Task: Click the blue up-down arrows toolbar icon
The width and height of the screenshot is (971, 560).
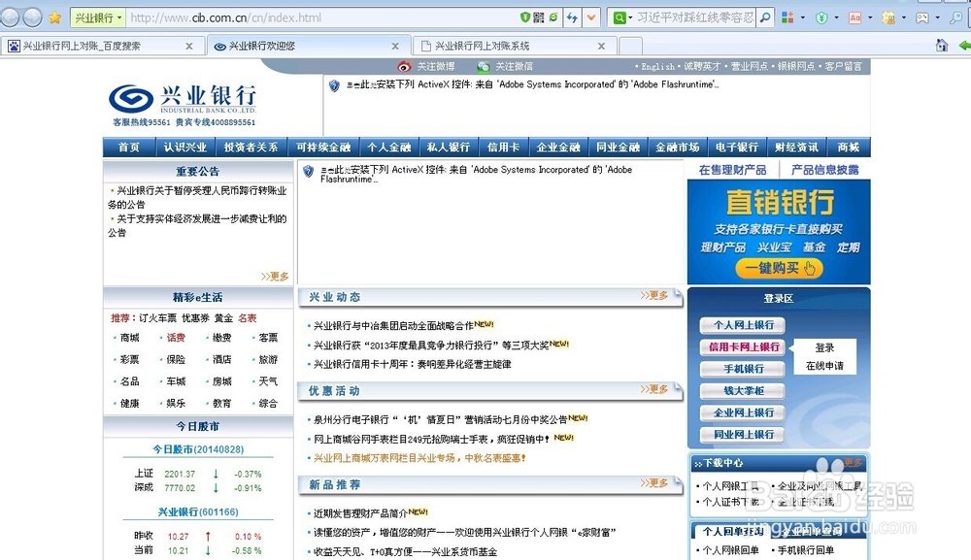Action: click(572, 17)
